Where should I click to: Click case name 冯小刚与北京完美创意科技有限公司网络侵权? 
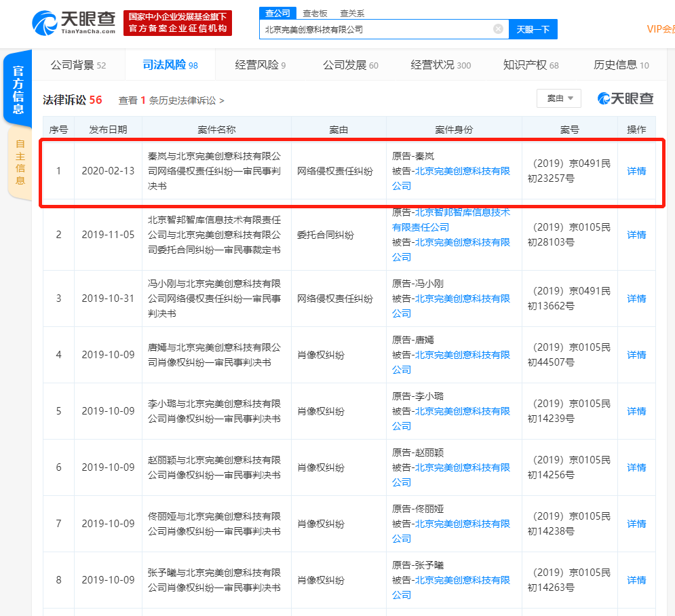(x=214, y=299)
